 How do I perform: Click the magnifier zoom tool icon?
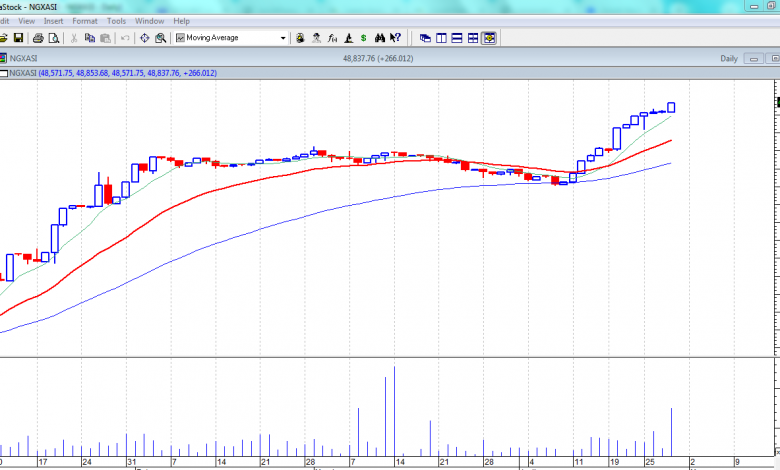(161, 38)
